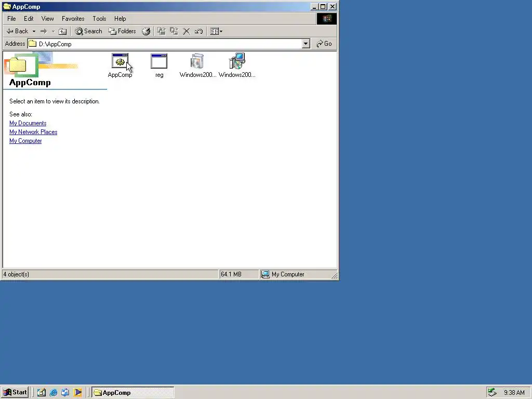The image size is (532, 399).
Task: Open the My Computer link
Action: [25, 141]
